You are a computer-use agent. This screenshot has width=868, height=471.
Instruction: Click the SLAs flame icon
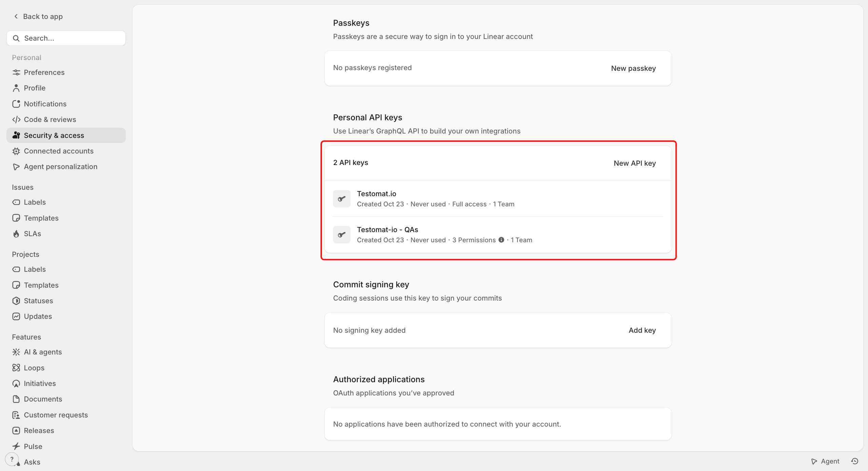point(16,234)
